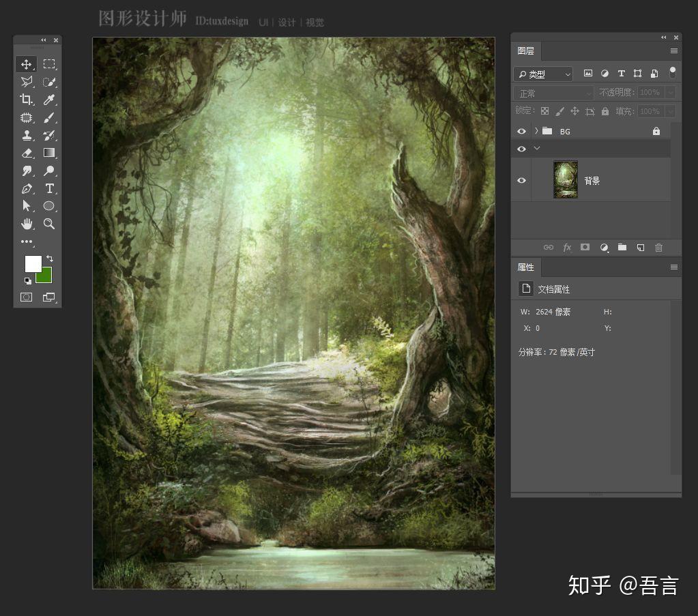Select the Crop tool
Screen dimensions: 698x616
(x=27, y=99)
